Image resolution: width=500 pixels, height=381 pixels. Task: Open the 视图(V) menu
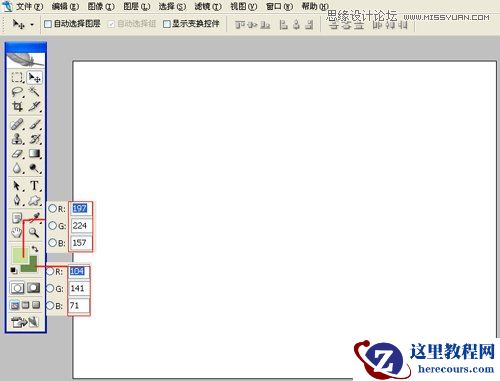click(x=244, y=6)
